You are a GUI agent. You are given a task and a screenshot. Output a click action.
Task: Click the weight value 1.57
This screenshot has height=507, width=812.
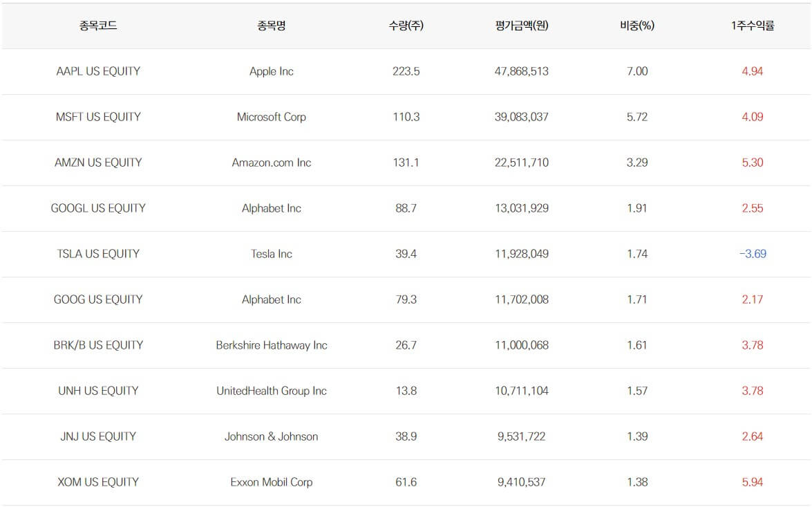pos(637,390)
